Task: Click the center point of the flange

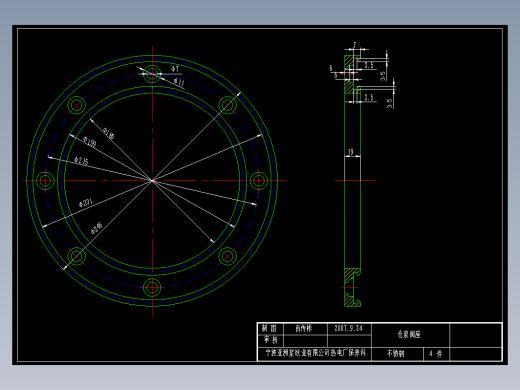Action: [152, 181]
